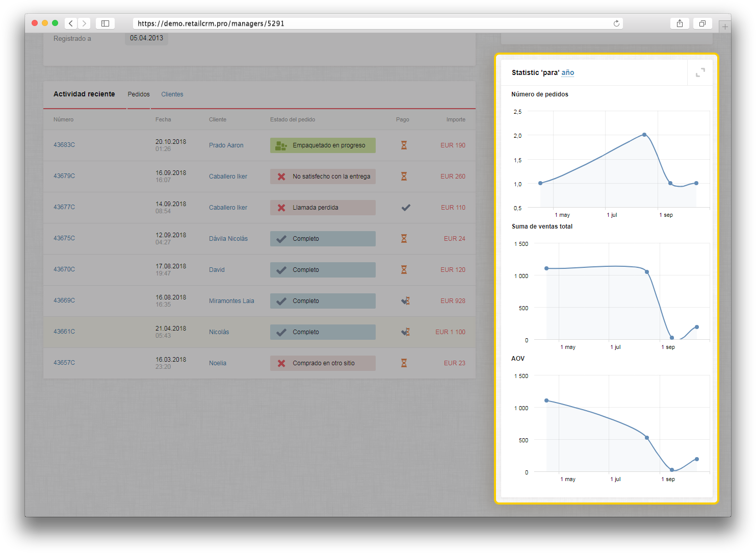Open order 43657C

click(x=64, y=363)
